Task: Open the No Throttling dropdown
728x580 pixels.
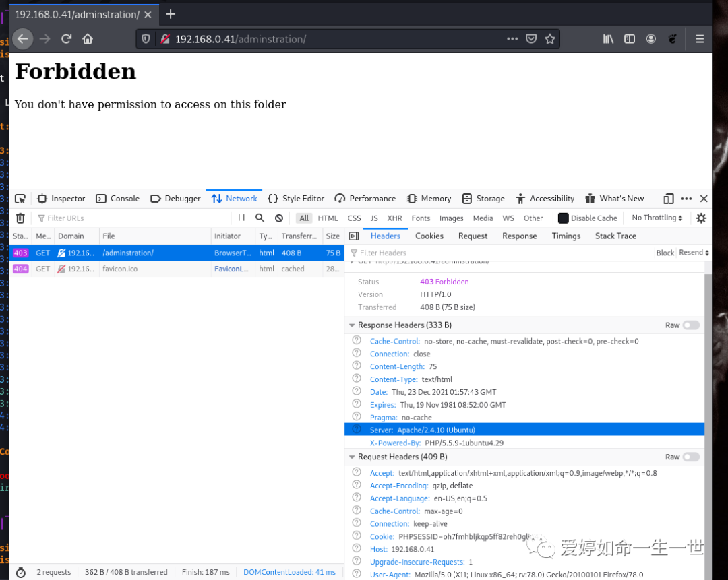Action: click(657, 218)
